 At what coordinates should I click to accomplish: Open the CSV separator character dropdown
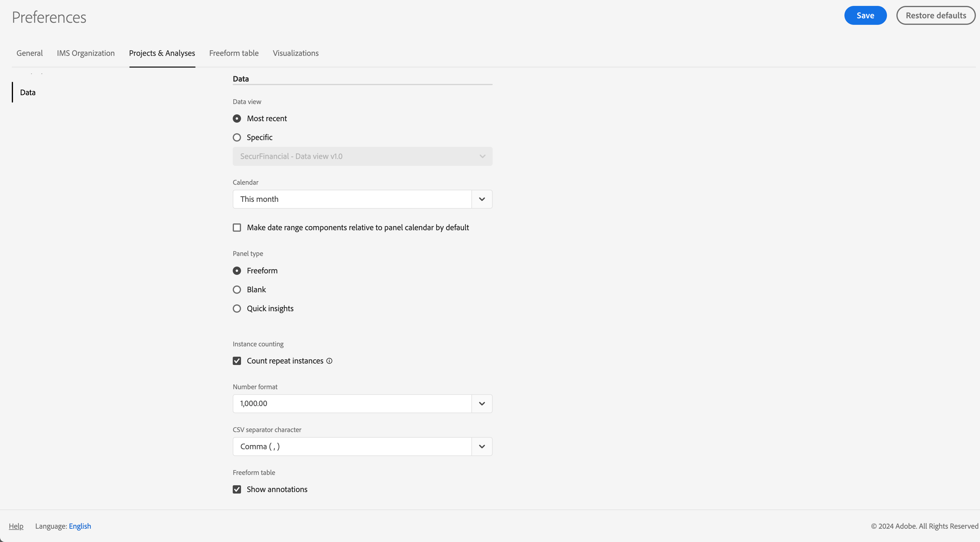click(482, 446)
